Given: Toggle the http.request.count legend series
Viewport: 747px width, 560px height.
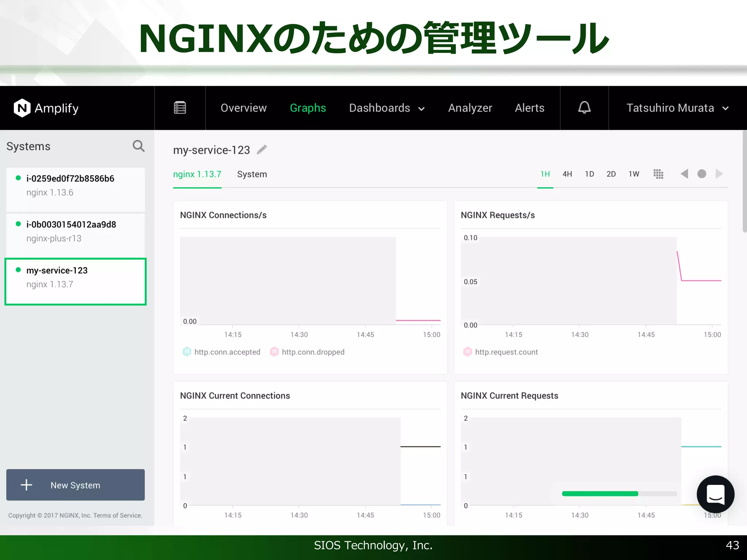Looking at the screenshot, I should click(500, 352).
